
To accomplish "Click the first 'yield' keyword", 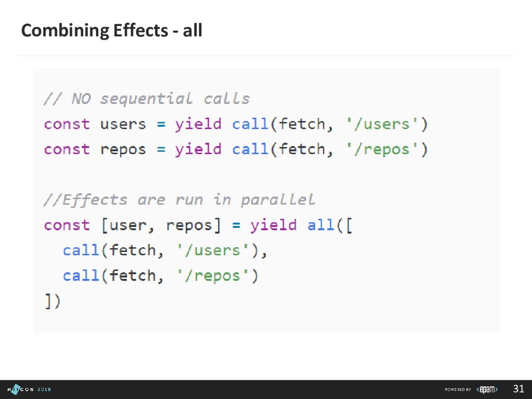I will pyautogui.click(x=198, y=125).
